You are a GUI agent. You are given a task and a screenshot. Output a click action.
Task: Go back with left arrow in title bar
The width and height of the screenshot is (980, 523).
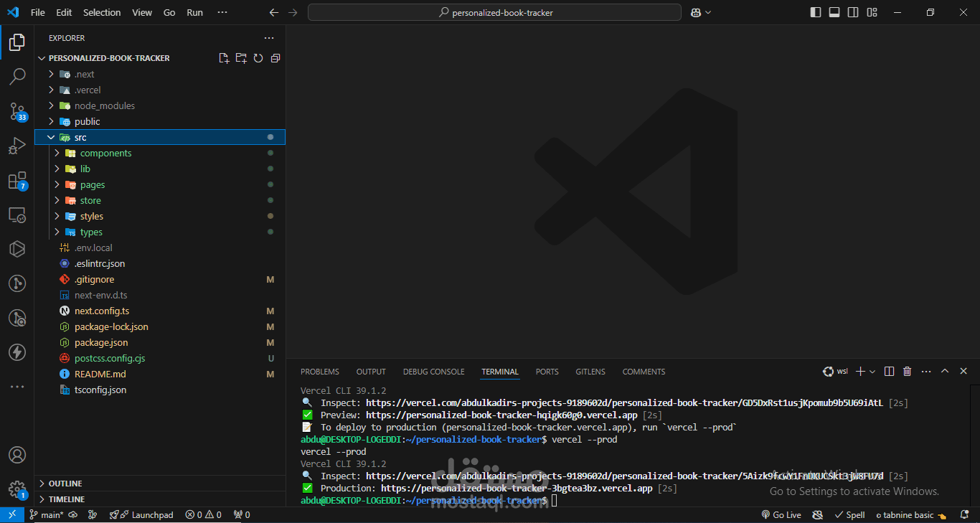[273, 12]
